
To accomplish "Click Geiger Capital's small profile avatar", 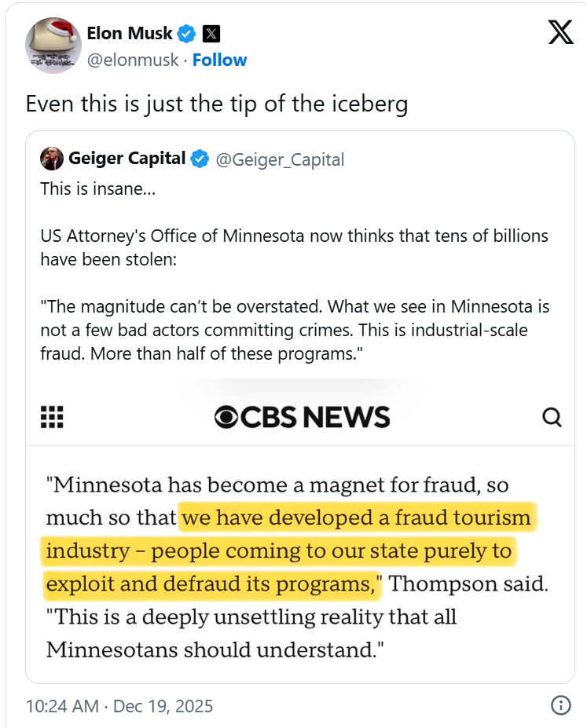I will (x=52, y=159).
